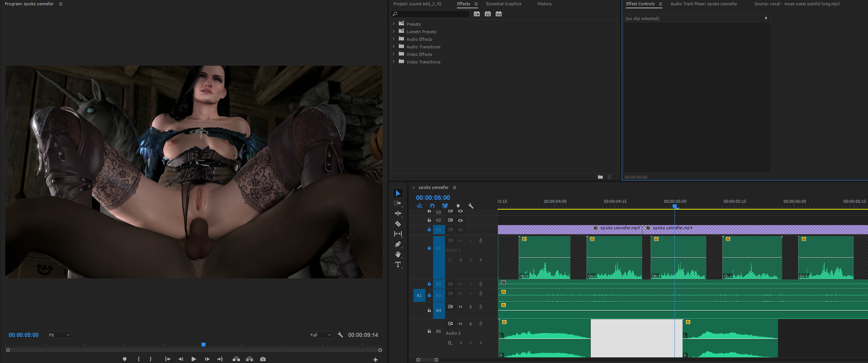This screenshot has width=868, height=363.
Task: Step forward one frame in Program Monitor
Action: (207, 359)
